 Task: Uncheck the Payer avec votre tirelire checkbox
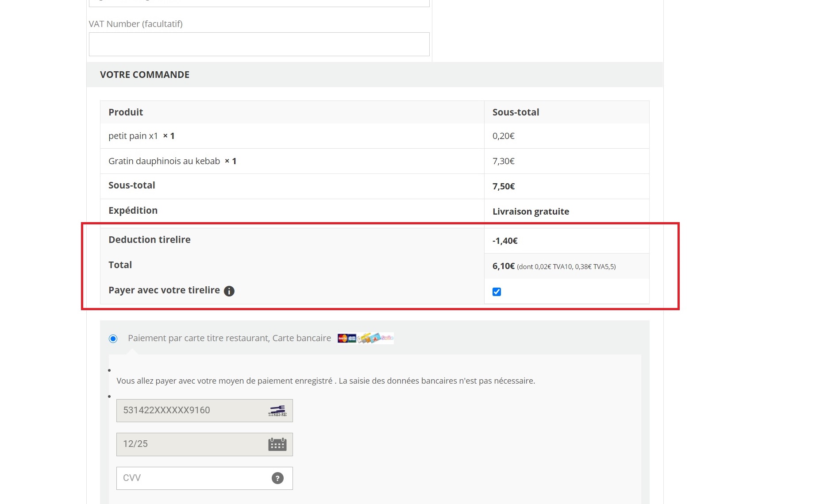point(497,292)
